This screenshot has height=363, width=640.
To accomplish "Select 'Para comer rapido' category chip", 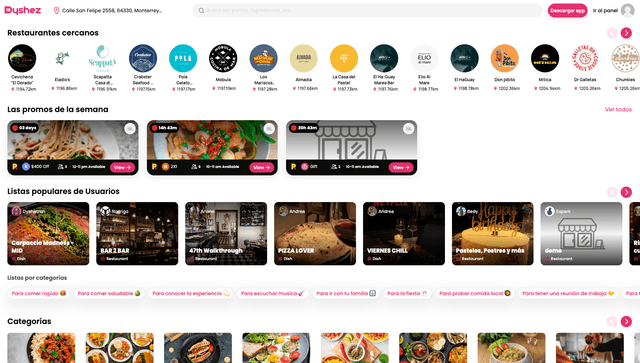I will pos(39,293).
